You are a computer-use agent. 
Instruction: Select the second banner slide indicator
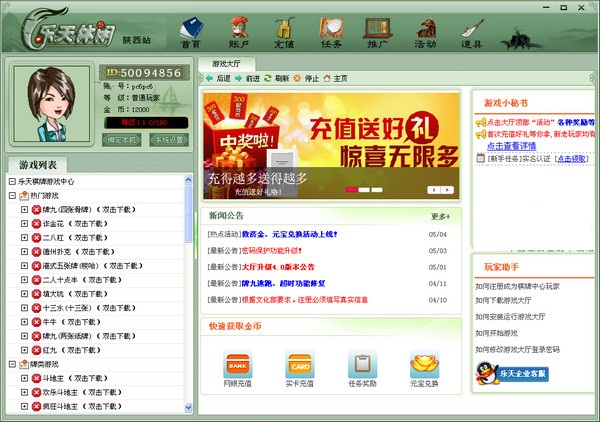pos(364,190)
